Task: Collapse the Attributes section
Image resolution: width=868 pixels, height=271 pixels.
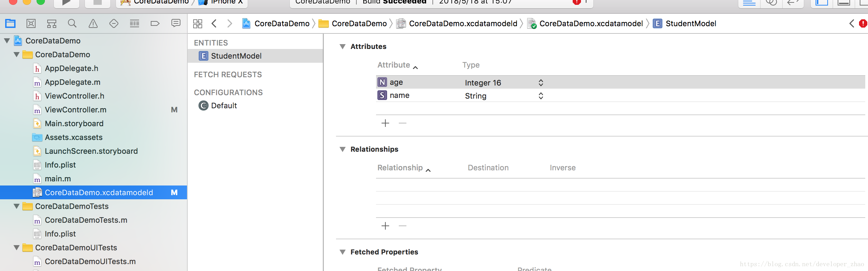Action: [343, 47]
